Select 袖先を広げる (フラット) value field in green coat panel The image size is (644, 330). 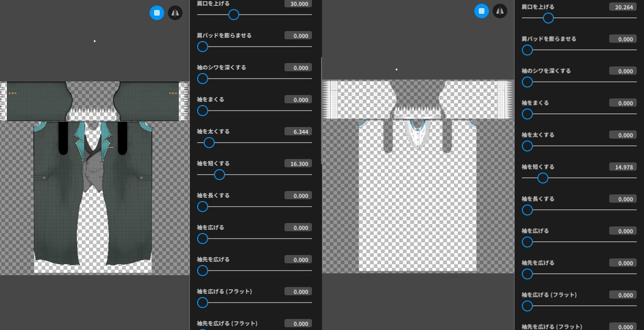coord(298,324)
